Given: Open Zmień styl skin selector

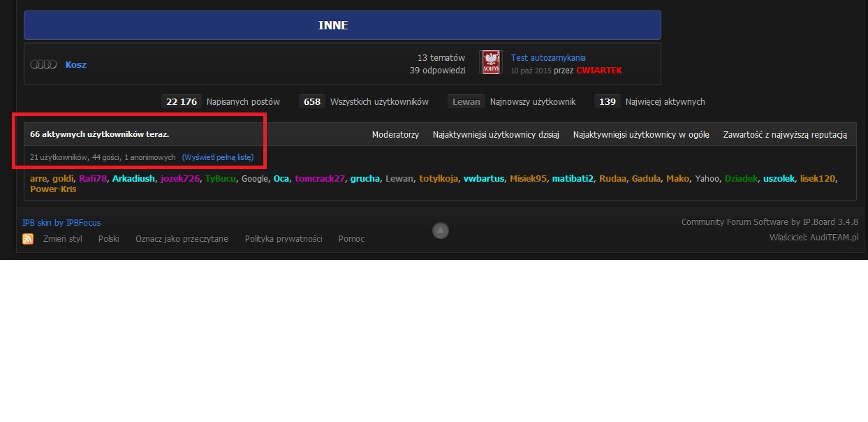Looking at the screenshot, I should [x=62, y=239].
